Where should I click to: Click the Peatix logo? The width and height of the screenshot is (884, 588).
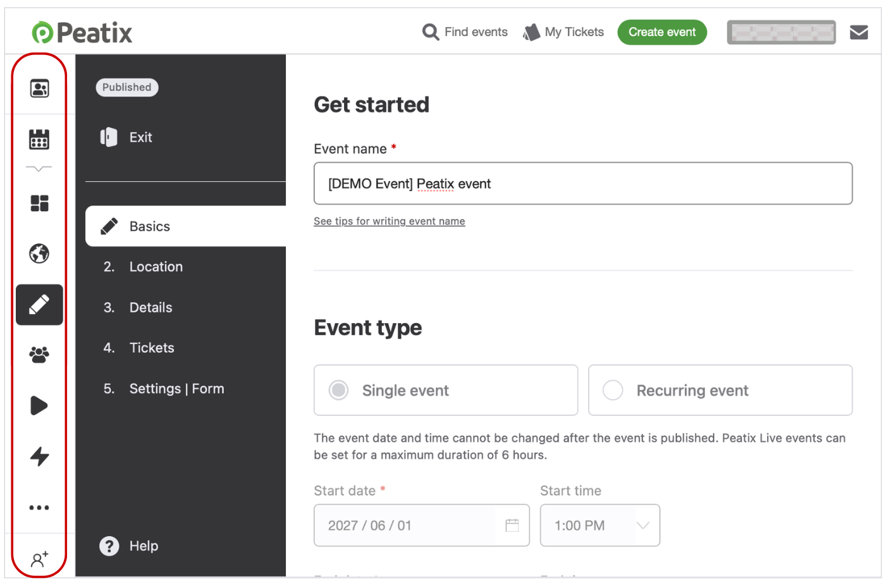82,32
